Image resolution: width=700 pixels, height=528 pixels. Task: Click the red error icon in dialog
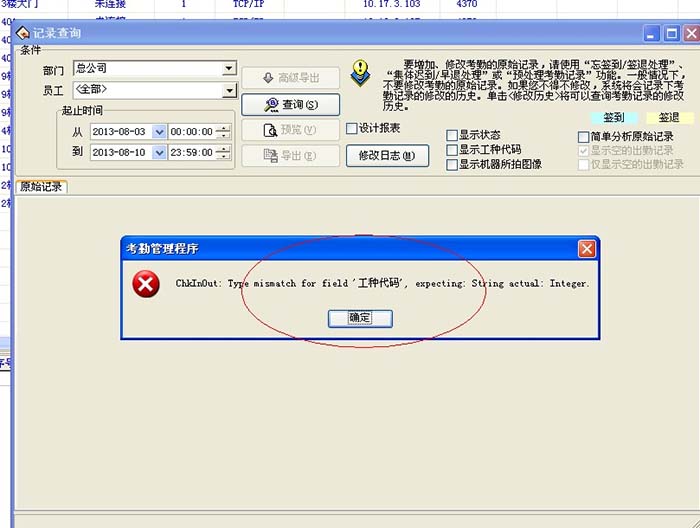point(146,284)
